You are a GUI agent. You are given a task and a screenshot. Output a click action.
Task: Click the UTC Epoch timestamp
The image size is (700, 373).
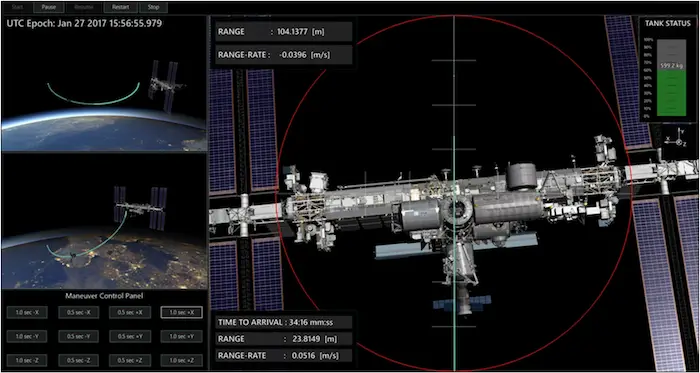(84, 23)
